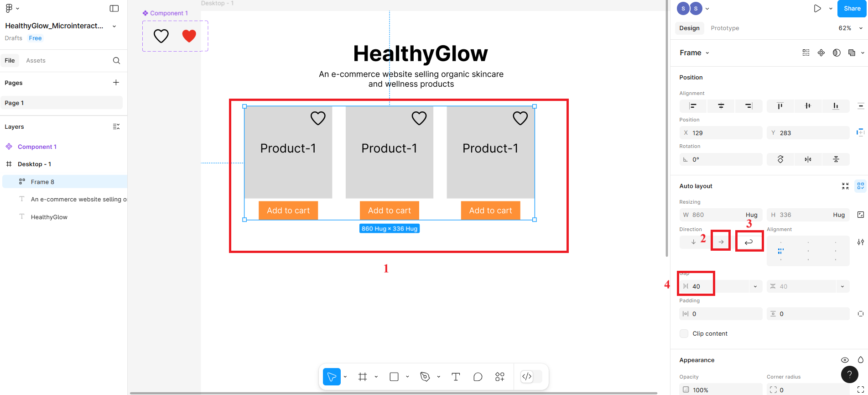
Task: Click the Rectangle shape tool
Action: click(394, 377)
